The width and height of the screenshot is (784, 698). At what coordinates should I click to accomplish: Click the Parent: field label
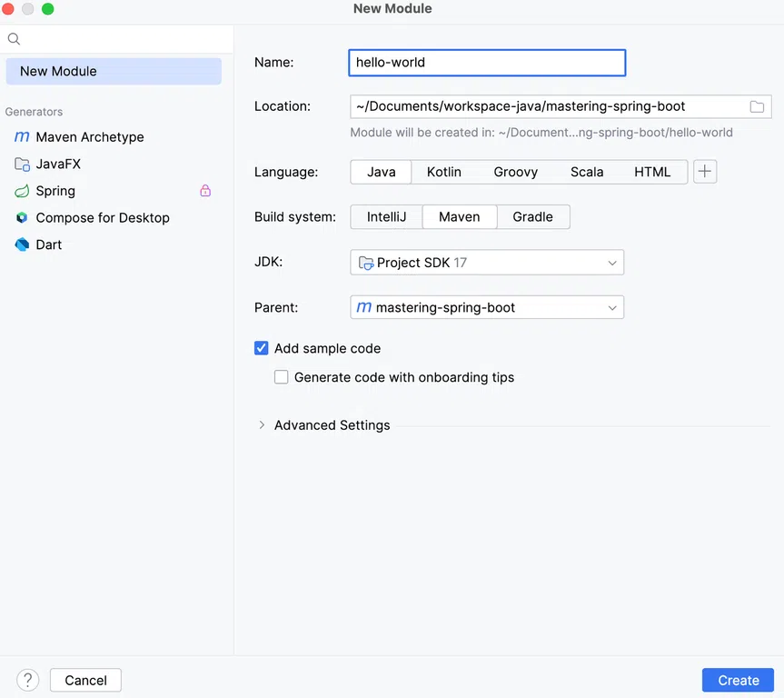[276, 307]
